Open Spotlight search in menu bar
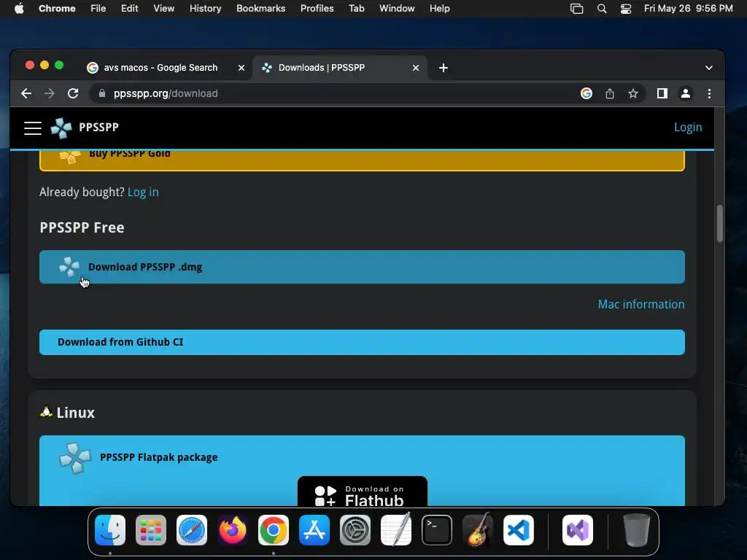The image size is (747, 560). 602,9
